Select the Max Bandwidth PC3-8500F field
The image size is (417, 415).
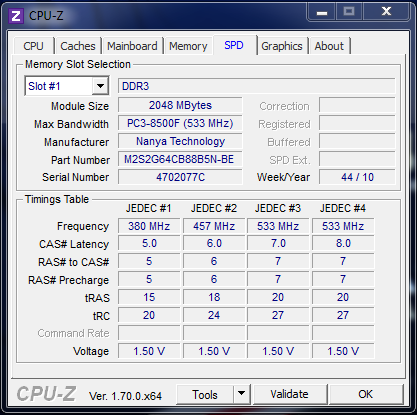pos(180,124)
